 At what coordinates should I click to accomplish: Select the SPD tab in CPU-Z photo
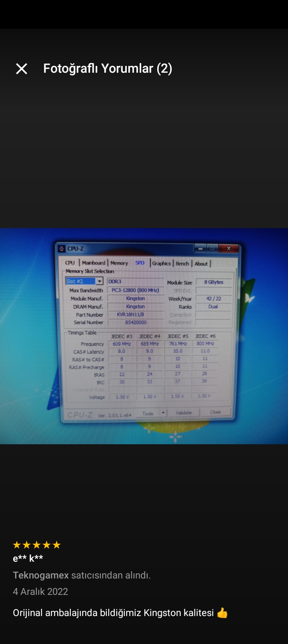tap(140, 263)
